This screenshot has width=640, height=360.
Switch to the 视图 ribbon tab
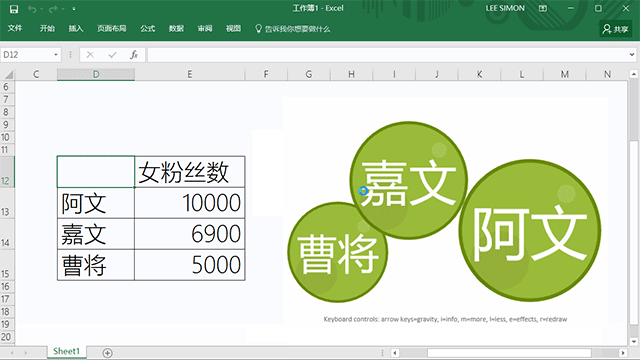tap(233, 28)
